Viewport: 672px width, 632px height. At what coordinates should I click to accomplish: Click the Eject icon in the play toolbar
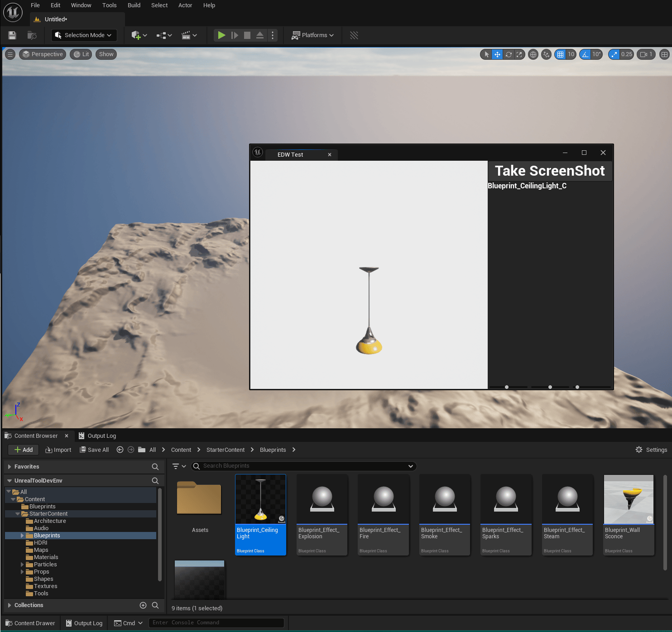260,35
